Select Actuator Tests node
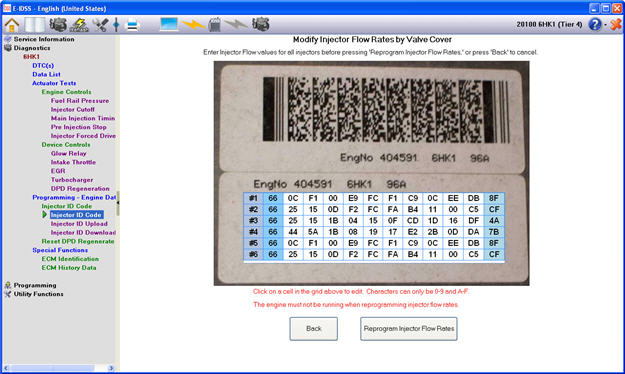 point(54,83)
